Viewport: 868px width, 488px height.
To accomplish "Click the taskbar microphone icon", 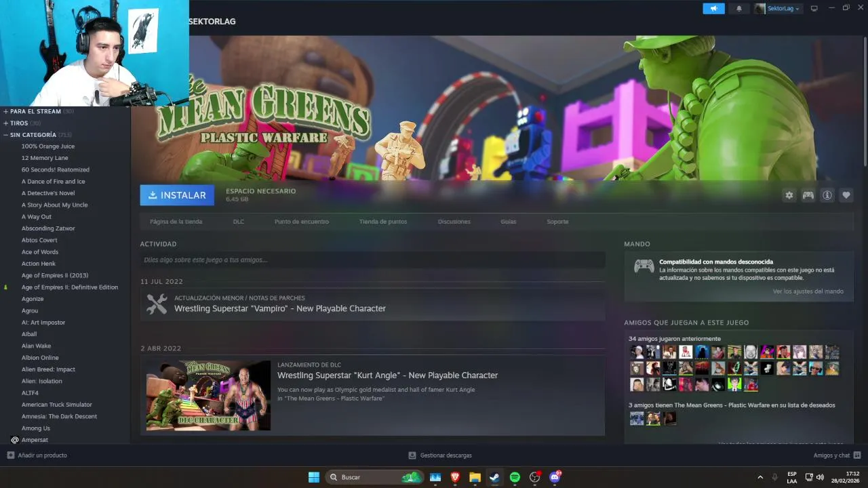I will [x=774, y=477].
